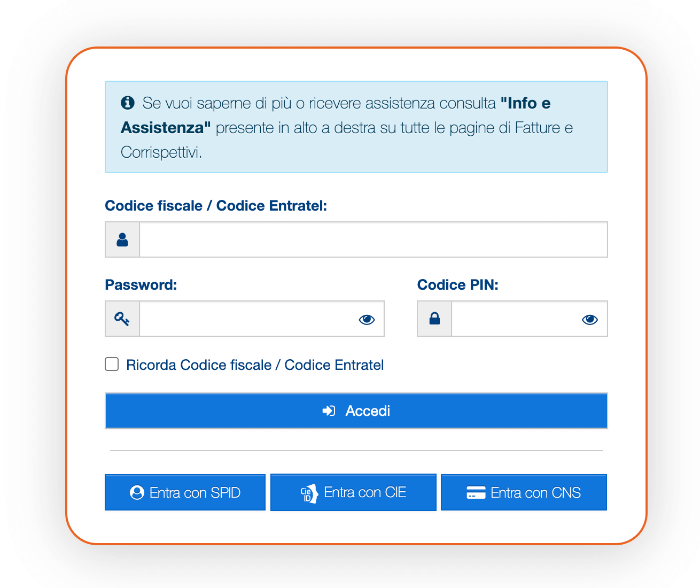Select Entra con CNS
The image size is (700, 588).
coord(523,492)
